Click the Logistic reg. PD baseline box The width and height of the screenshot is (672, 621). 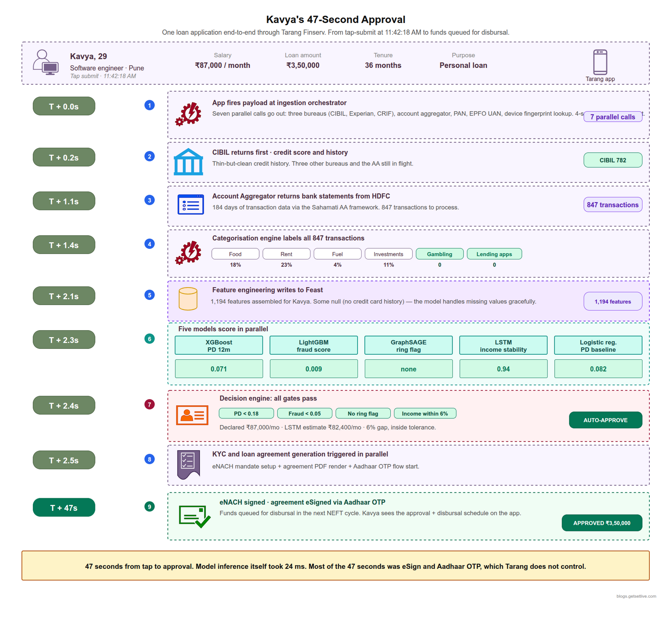click(598, 346)
